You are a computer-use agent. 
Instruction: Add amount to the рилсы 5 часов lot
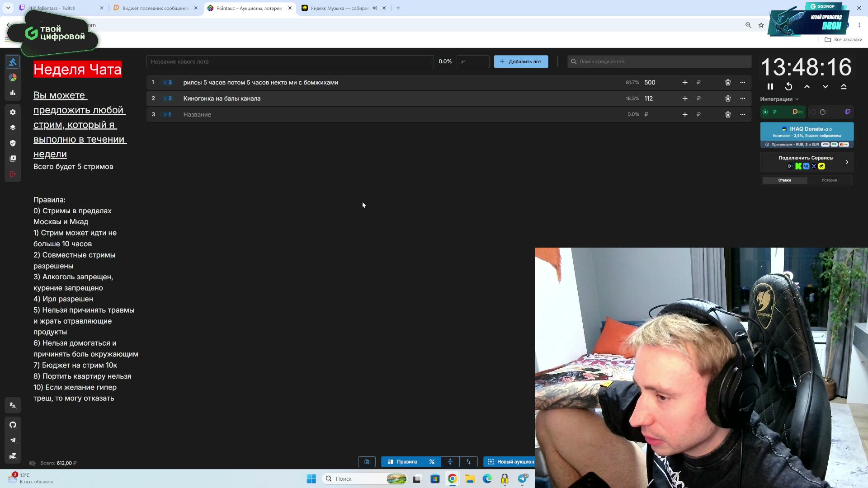685,82
